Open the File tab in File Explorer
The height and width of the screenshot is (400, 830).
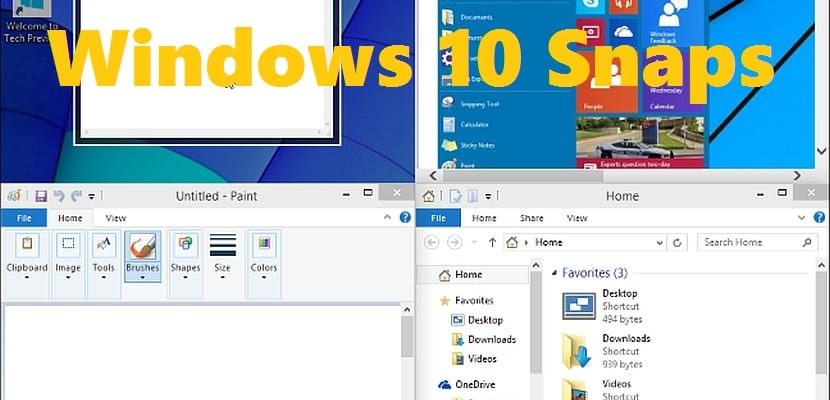[438, 218]
